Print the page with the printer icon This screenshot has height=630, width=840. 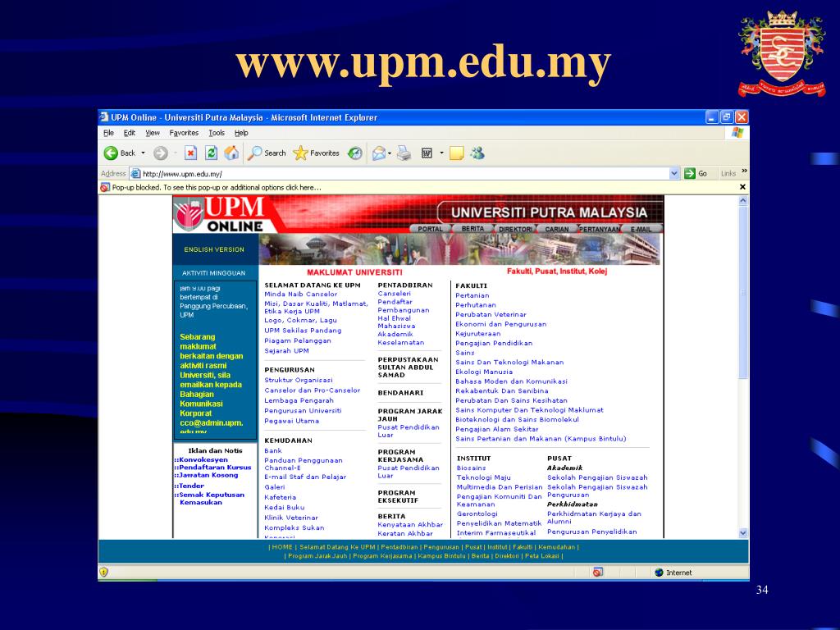pos(404,153)
